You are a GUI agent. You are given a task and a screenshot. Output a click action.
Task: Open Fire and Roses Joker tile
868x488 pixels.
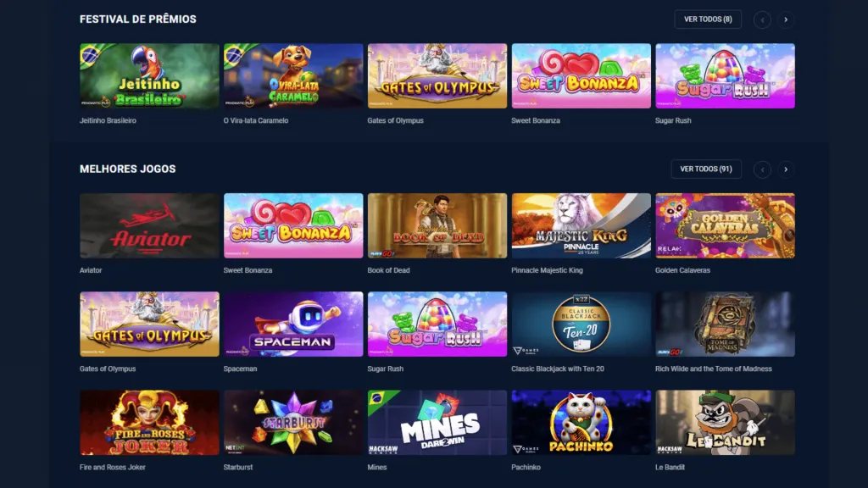[x=149, y=422]
